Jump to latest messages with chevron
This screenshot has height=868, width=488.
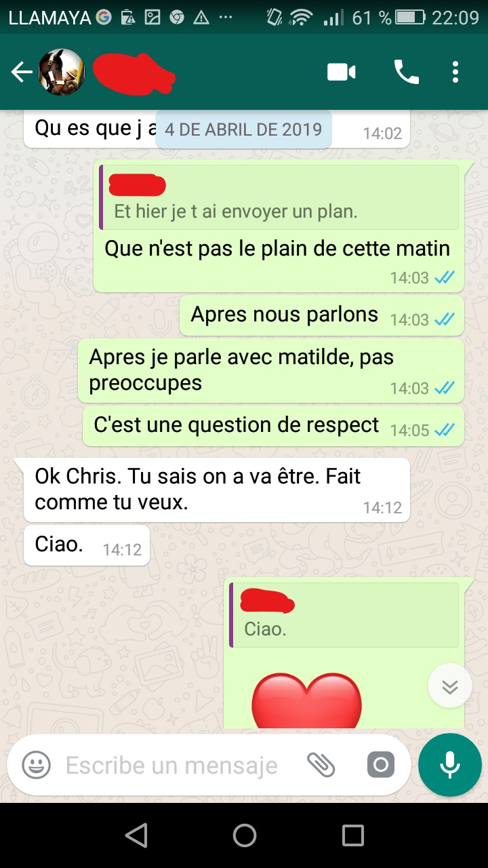[x=450, y=687]
